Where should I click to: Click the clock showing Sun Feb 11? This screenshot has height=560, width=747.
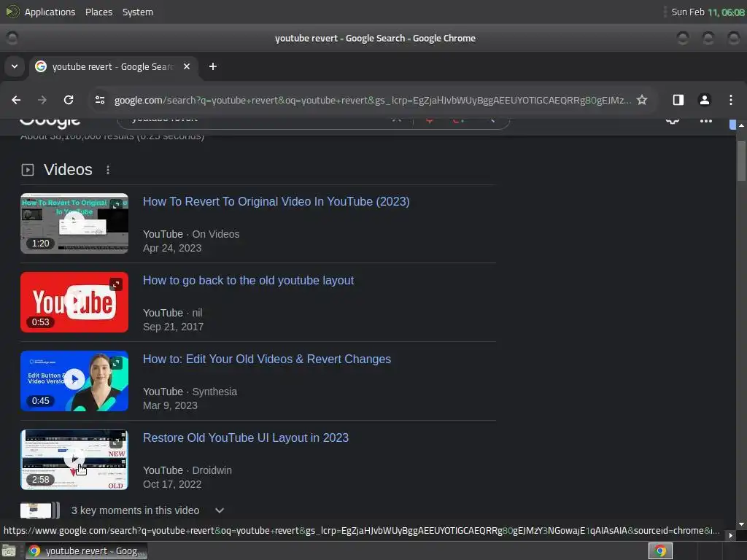pos(708,12)
